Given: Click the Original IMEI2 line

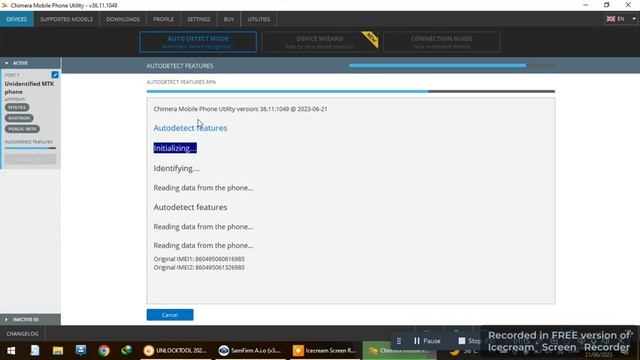Looking at the screenshot, I should [x=199, y=267].
